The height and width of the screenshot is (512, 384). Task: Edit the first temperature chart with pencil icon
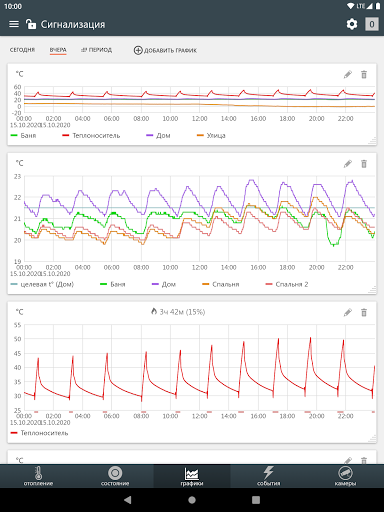(x=348, y=74)
